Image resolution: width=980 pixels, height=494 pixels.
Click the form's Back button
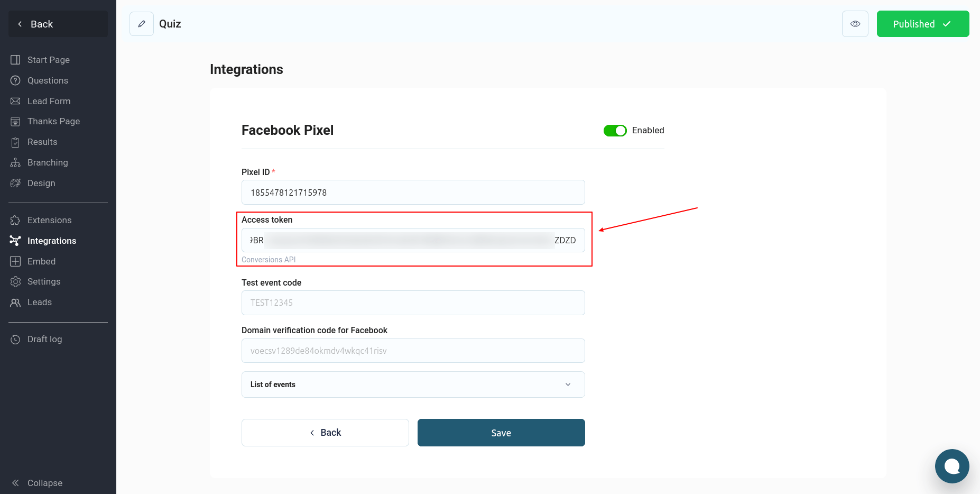tap(325, 433)
